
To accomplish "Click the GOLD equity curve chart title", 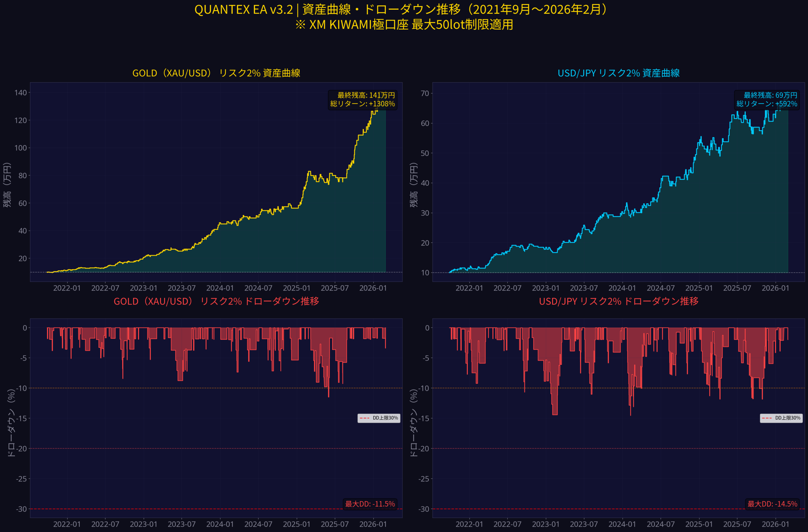I will tap(216, 73).
